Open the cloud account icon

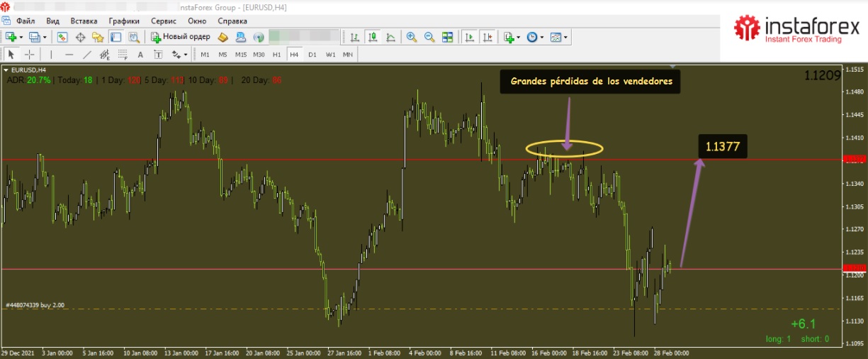(x=241, y=37)
